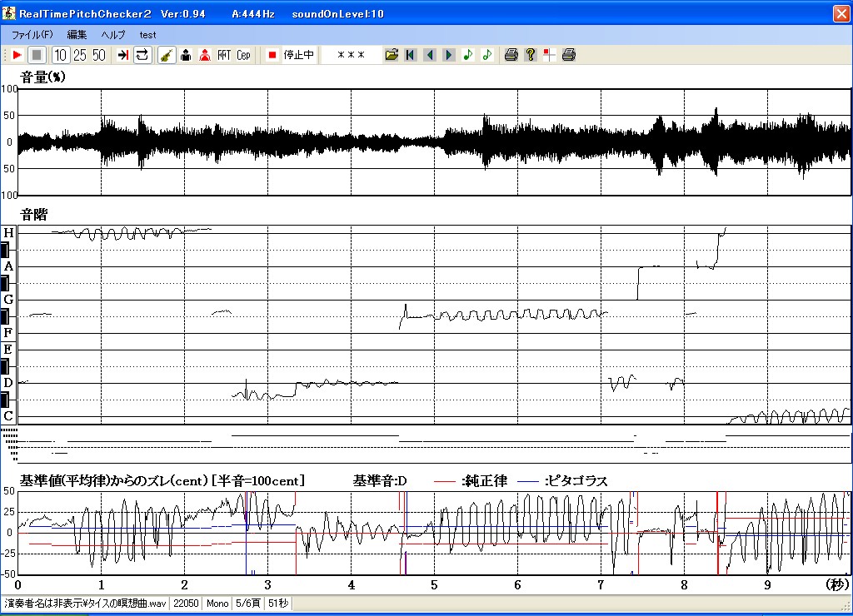Click the A note key label
This screenshot has width=853, height=616.
8,266
